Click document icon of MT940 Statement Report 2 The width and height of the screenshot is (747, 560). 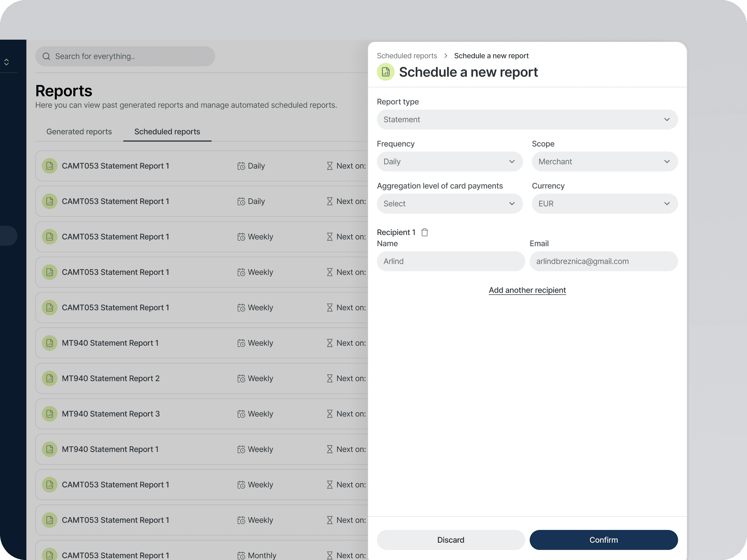pos(49,379)
